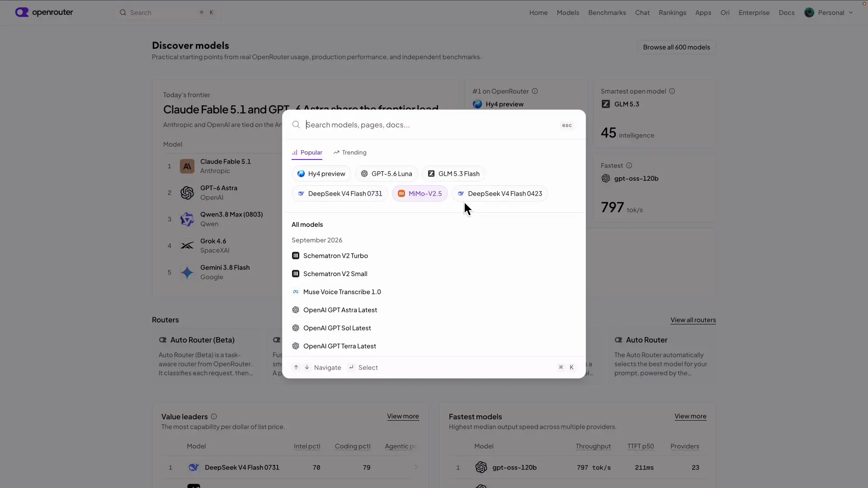Expand the Personal account dropdown
The image size is (868, 488).
pos(829,13)
